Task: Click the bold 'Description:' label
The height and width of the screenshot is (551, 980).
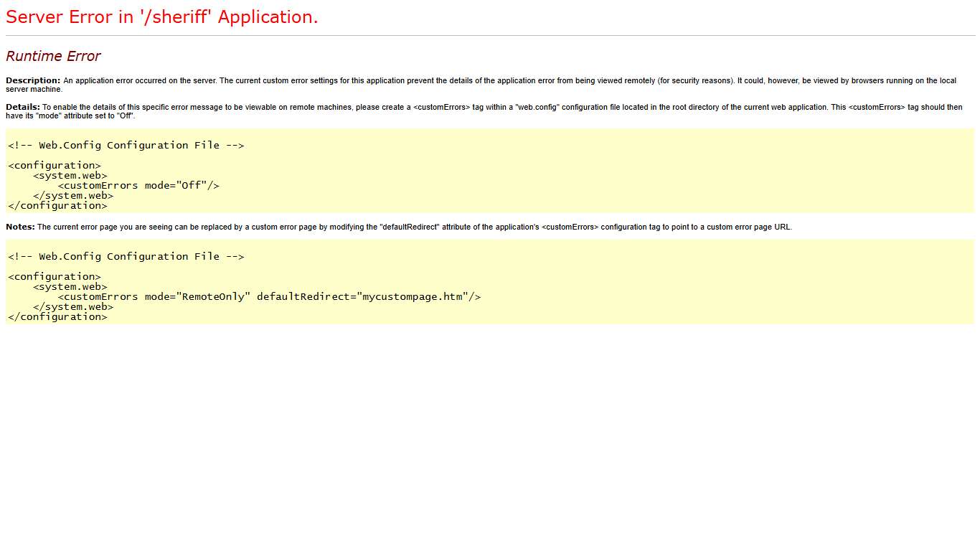Action: 32,80
